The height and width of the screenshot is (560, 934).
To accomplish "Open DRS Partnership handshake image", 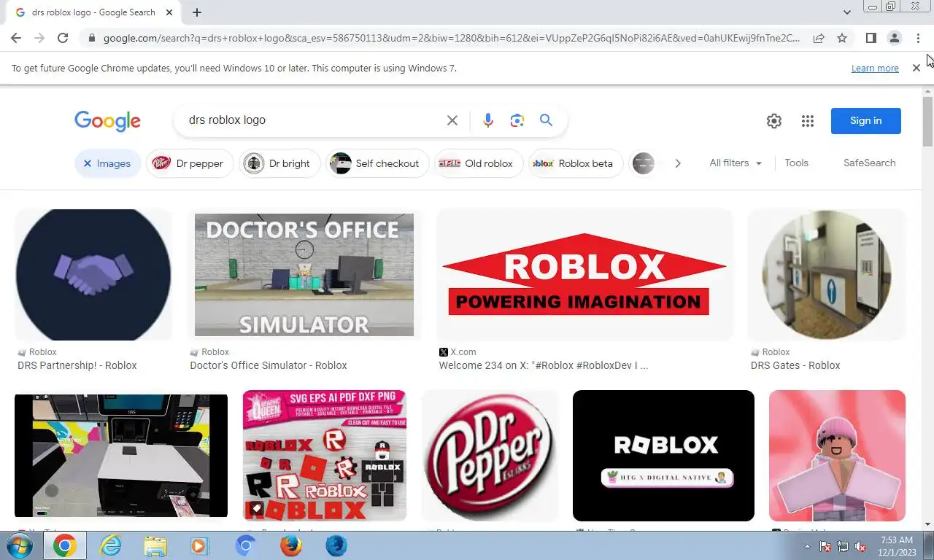I will coord(93,275).
